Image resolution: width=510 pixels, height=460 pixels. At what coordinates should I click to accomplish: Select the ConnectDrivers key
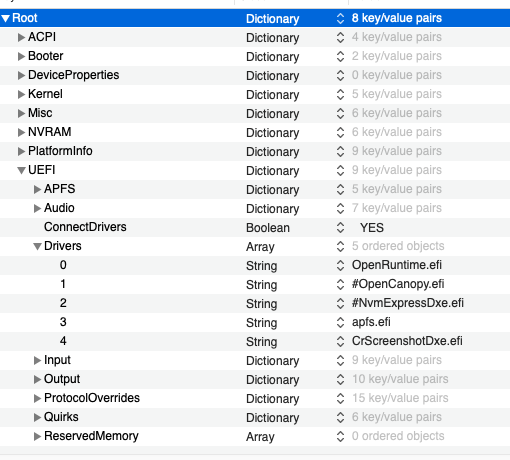click(x=85, y=227)
